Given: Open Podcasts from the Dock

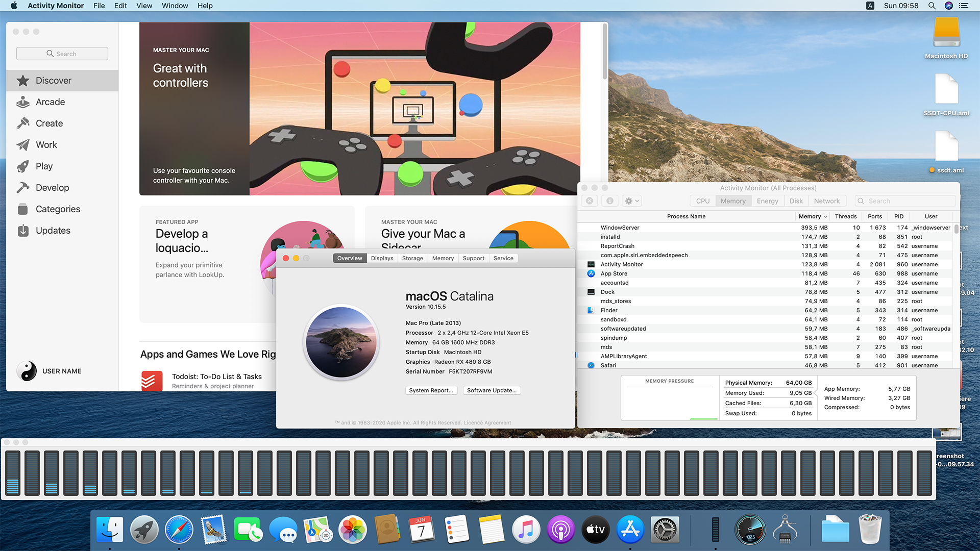Looking at the screenshot, I should click(x=561, y=530).
